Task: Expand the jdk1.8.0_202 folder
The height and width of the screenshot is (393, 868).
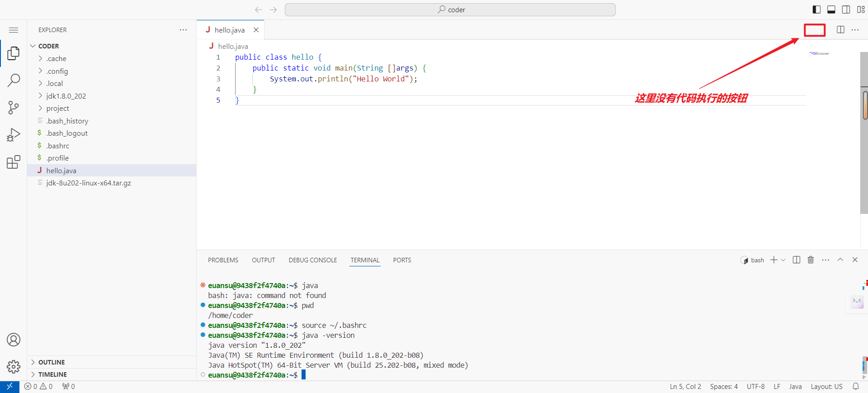Action: click(66, 96)
